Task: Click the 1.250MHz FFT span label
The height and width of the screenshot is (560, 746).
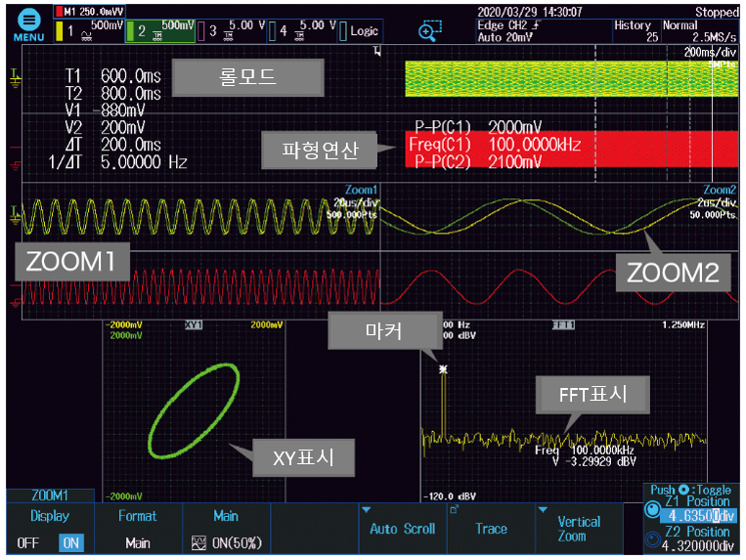Action: [683, 325]
